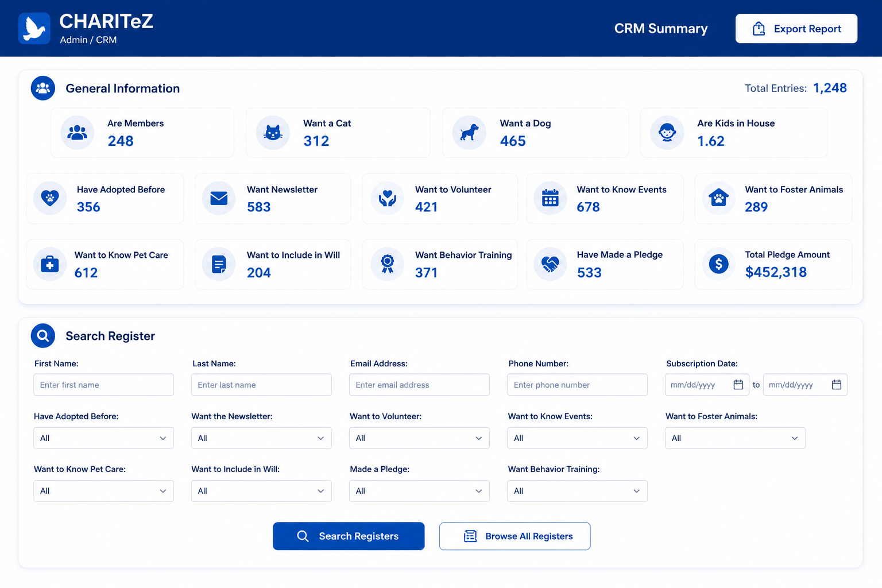Click the Search Registers button

coord(349,536)
